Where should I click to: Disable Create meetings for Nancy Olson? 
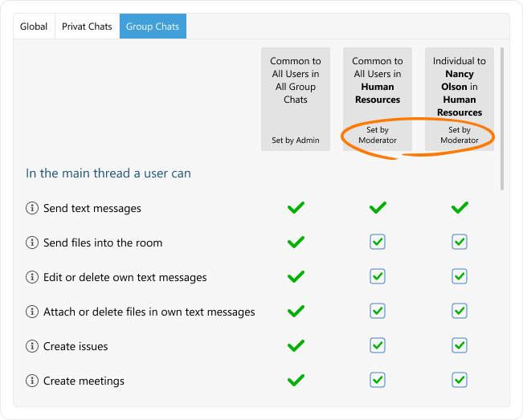(x=460, y=380)
